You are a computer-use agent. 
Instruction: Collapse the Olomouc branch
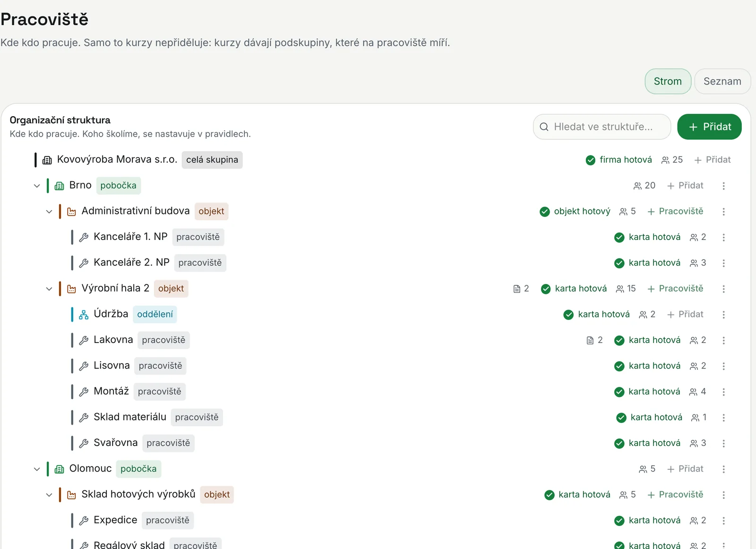(x=37, y=469)
